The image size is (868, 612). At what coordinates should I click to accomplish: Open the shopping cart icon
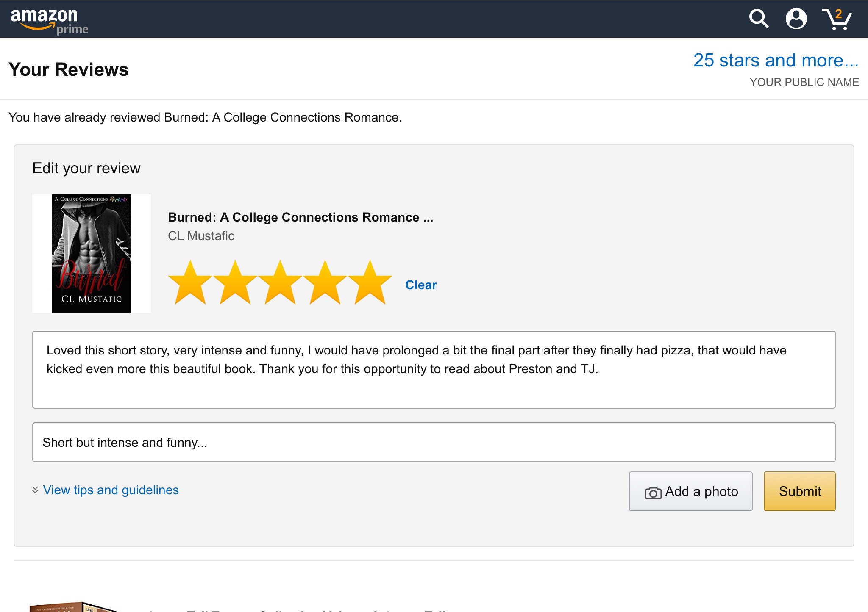tap(837, 19)
